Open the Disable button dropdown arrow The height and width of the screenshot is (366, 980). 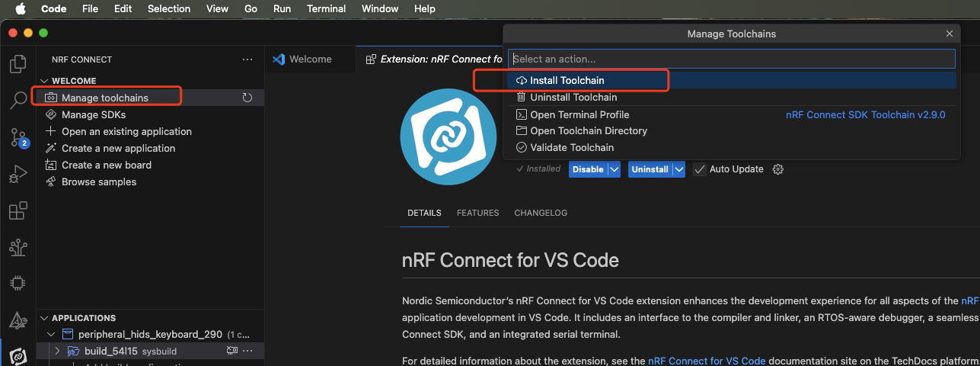614,169
